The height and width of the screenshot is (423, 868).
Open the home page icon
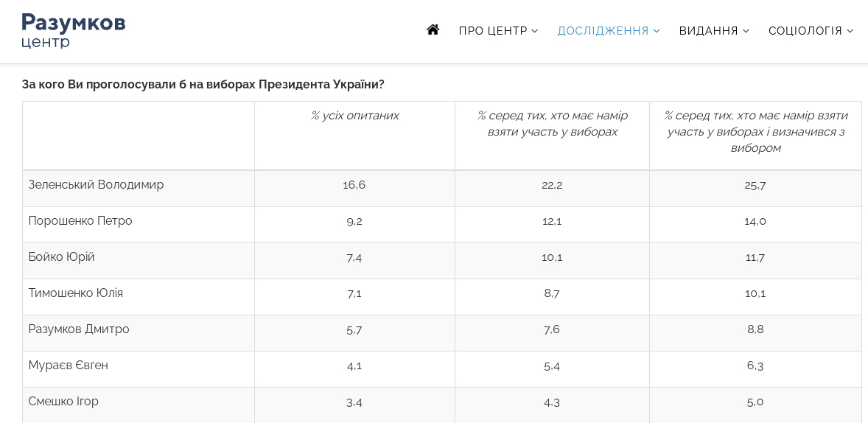tap(433, 30)
